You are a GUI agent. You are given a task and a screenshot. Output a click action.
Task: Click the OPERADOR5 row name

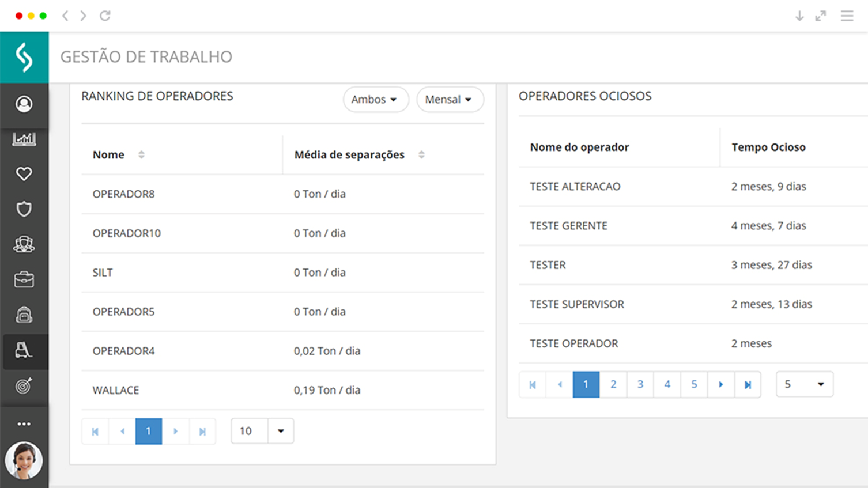coord(123,312)
